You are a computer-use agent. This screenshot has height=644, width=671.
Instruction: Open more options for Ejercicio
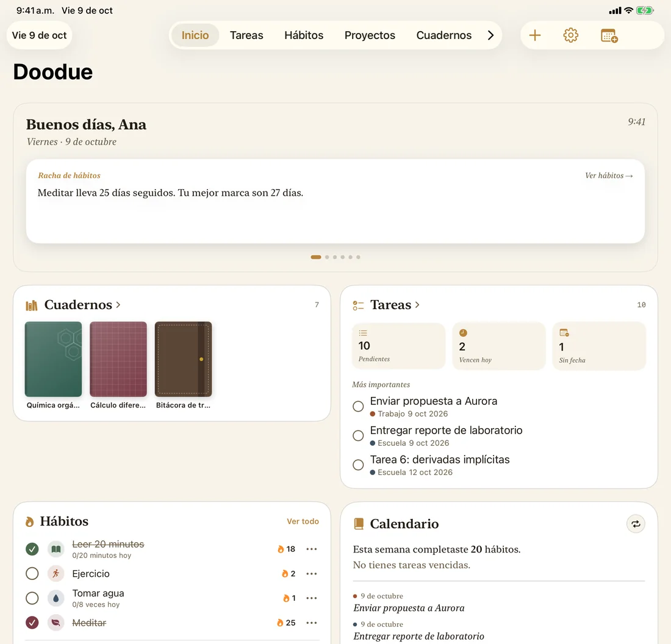click(x=312, y=573)
